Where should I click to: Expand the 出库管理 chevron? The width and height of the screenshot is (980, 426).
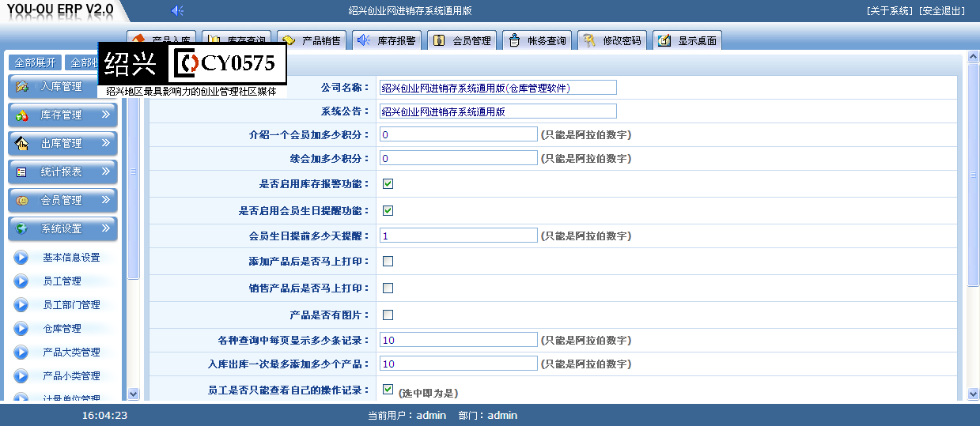click(106, 143)
